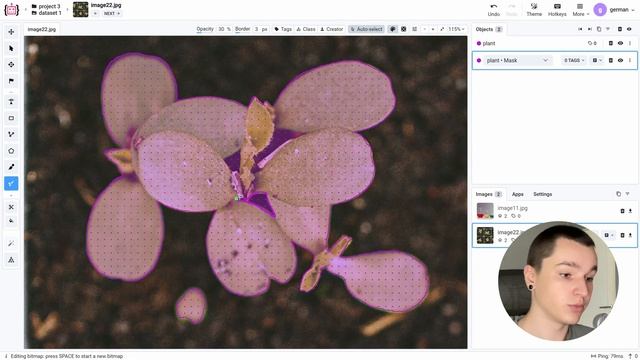Viewport: 640px width, 360px height.
Task: Open the Tags button in toolbar
Action: [282, 29]
